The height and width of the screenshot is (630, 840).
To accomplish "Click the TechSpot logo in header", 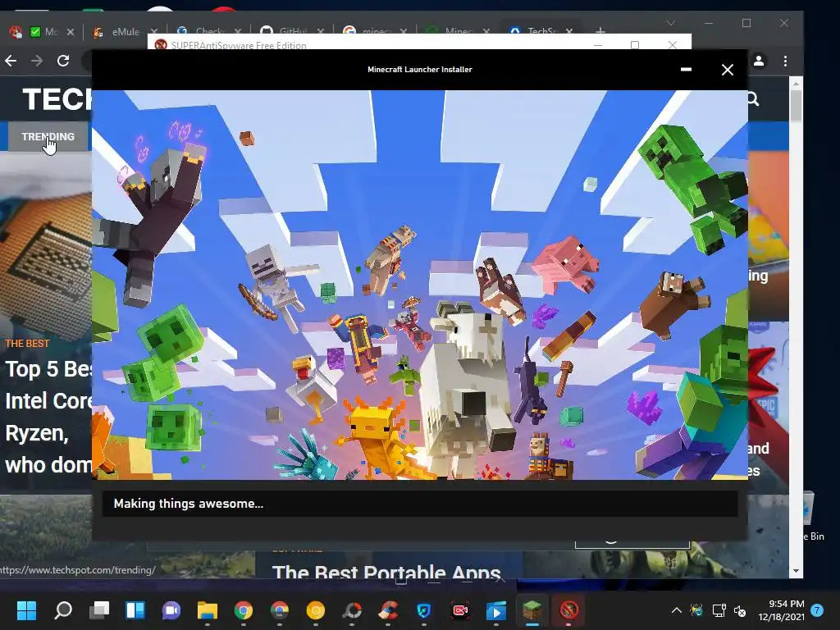I will click(57, 99).
